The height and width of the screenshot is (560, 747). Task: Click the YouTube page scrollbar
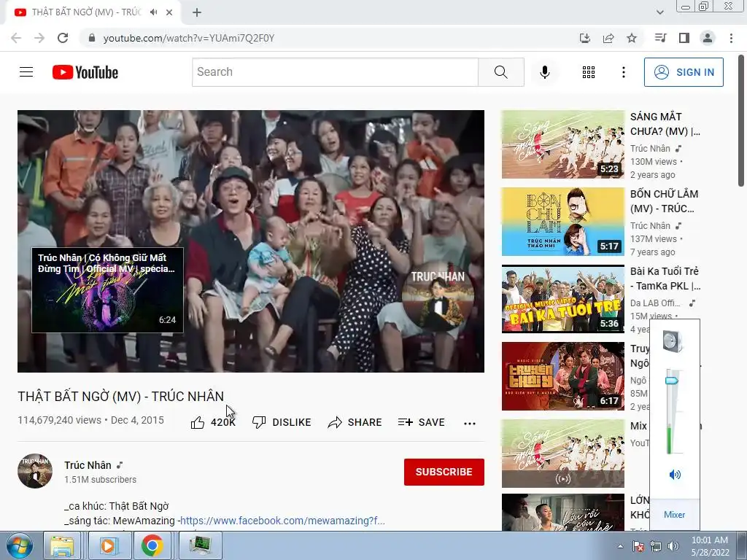741,122
